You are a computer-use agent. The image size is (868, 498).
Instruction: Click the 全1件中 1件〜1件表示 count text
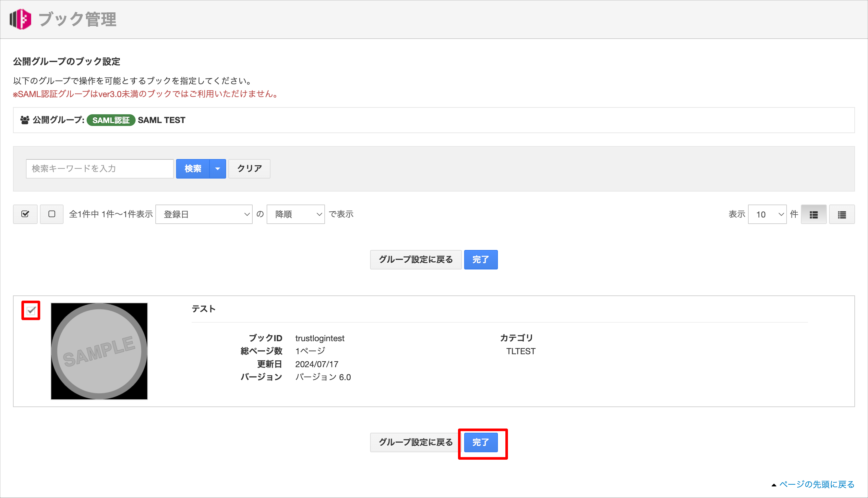coord(111,214)
